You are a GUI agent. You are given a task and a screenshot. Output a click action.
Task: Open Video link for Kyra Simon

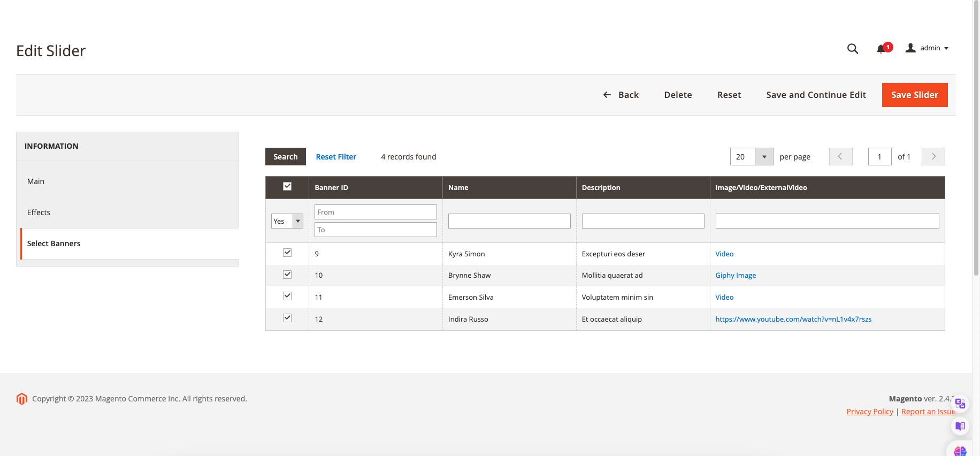coord(724,254)
